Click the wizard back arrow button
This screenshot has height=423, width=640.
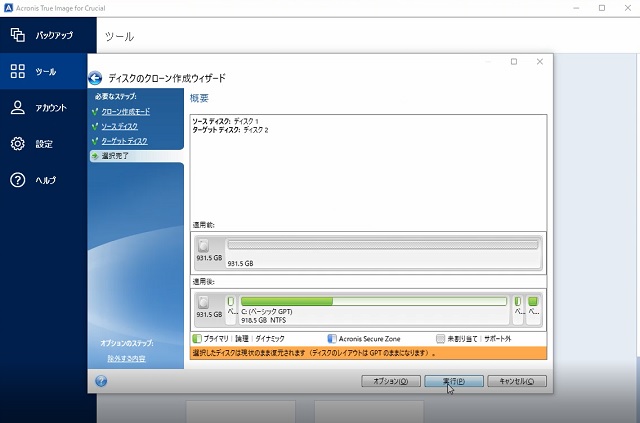tap(95, 78)
